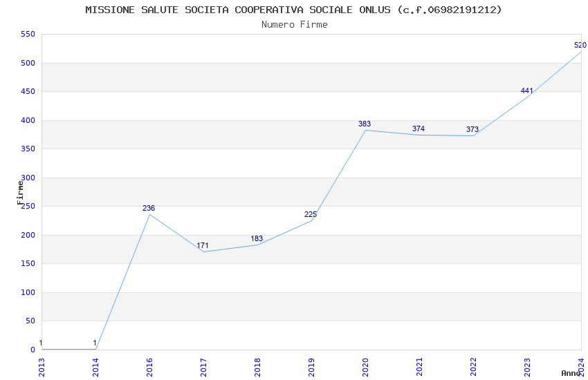The height and width of the screenshot is (380, 588).
Task: Click x-axis year 2018
Action: [257, 368]
